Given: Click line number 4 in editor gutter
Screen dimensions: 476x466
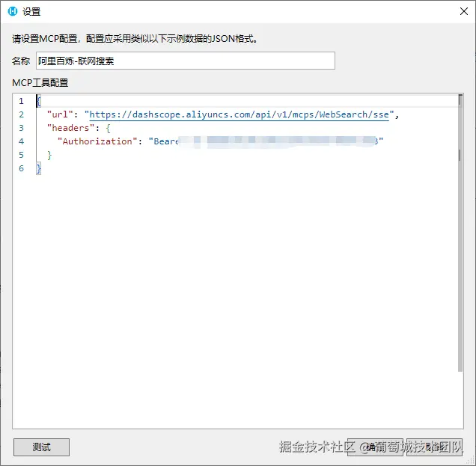Looking at the screenshot, I should [21, 141].
